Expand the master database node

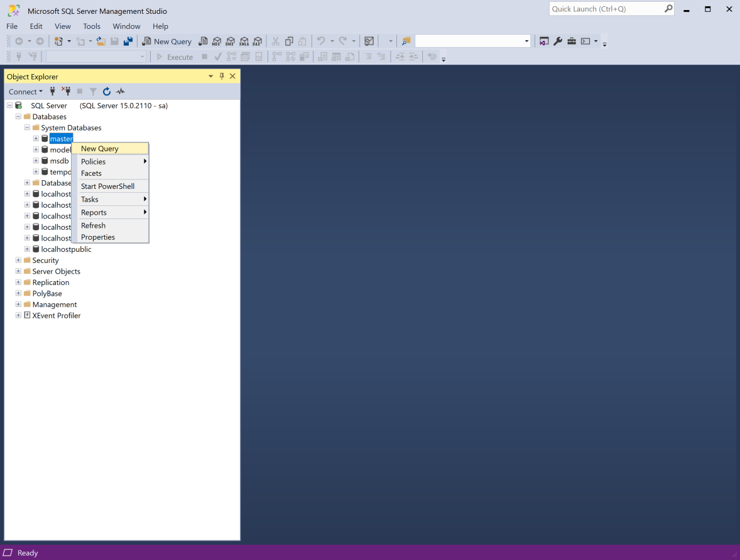(x=36, y=139)
